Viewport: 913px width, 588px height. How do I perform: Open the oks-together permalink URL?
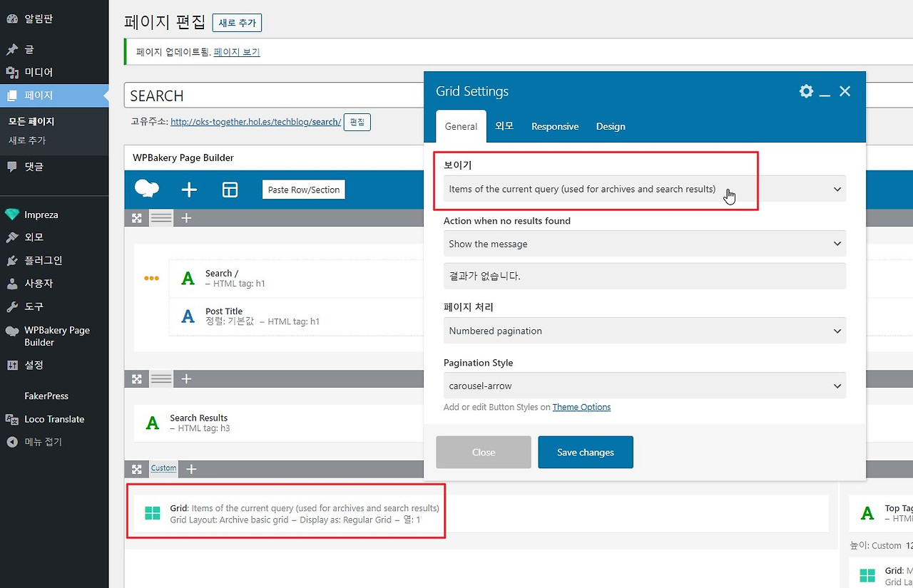pyautogui.click(x=256, y=122)
